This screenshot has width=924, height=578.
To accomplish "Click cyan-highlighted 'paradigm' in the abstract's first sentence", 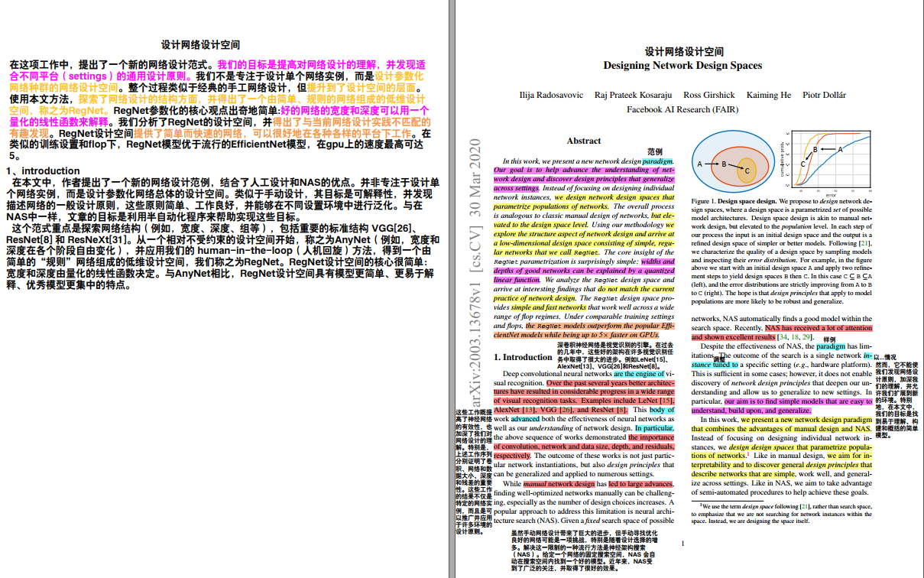I will pos(657,161).
